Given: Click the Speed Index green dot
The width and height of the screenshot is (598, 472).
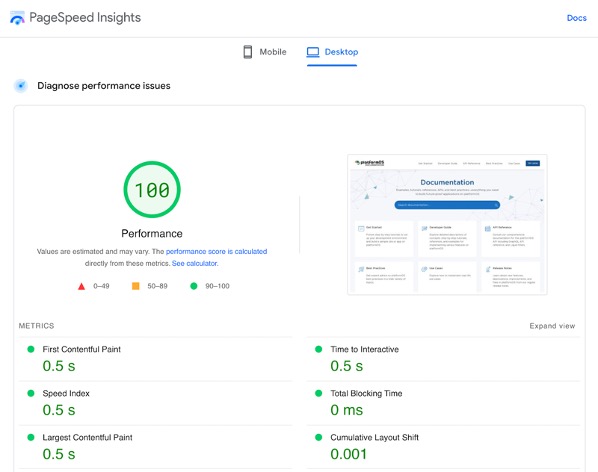Looking at the screenshot, I should (x=31, y=393).
